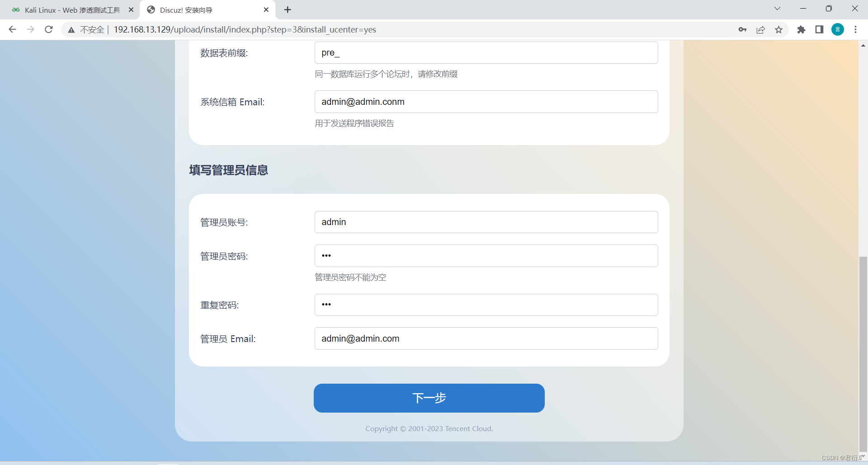Go back using the browser back arrow
This screenshot has width=868, height=465.
pos(12,29)
